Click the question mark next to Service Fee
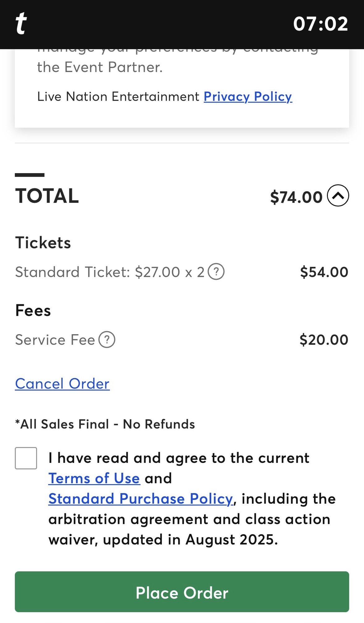 107,340
